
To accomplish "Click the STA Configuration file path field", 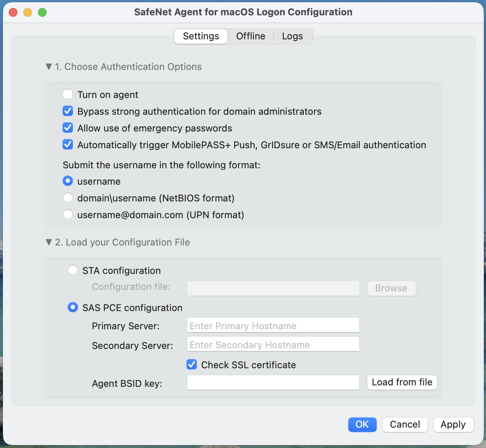I will click(x=273, y=288).
